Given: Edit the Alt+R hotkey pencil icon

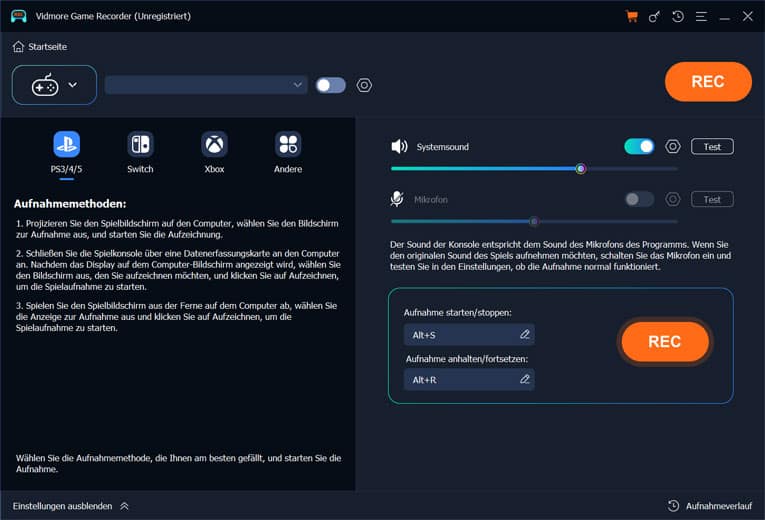Looking at the screenshot, I should pyautogui.click(x=525, y=380).
